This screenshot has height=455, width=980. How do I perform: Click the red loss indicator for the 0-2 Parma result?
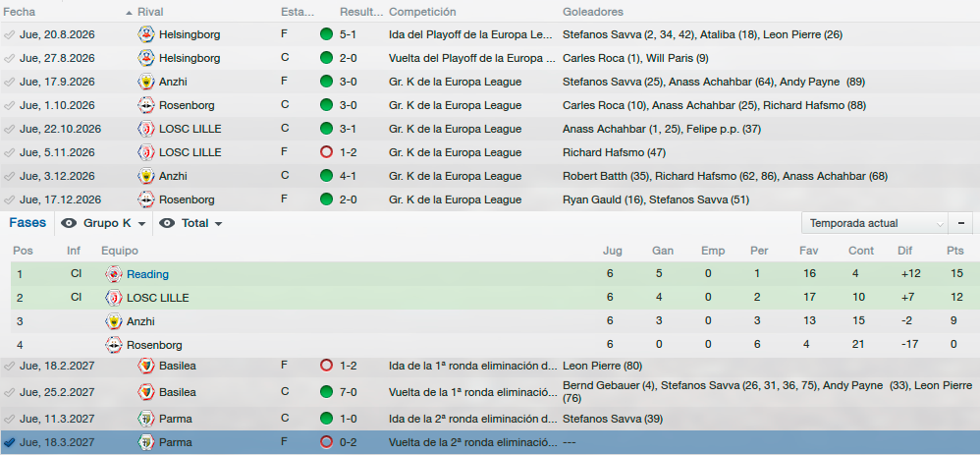tap(326, 442)
